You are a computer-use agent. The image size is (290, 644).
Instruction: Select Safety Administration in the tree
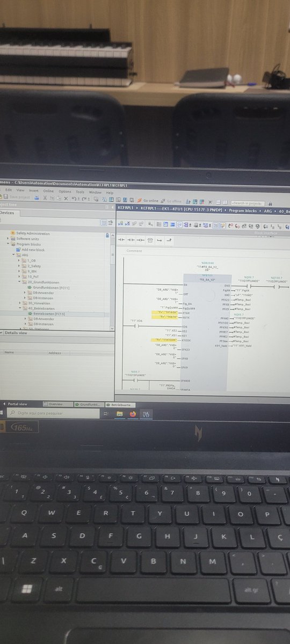pyautogui.click(x=33, y=233)
